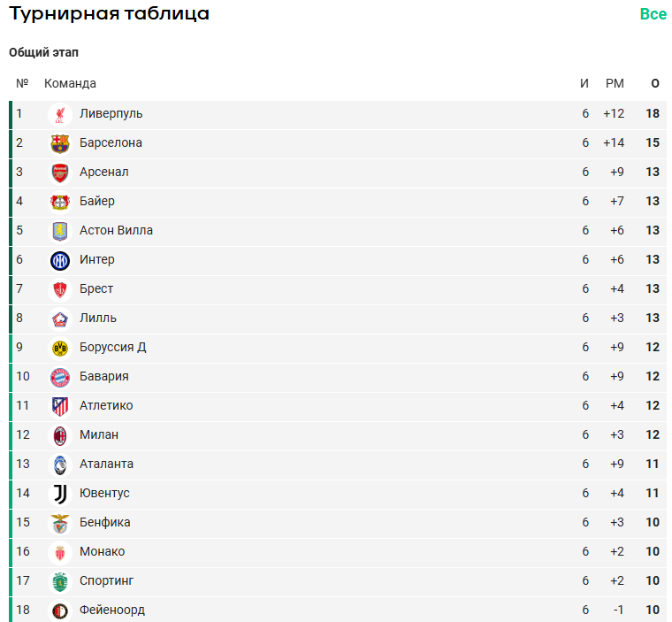The width and height of the screenshot is (672, 622).
Task: Select the Аталанта team name
Action: [107, 464]
